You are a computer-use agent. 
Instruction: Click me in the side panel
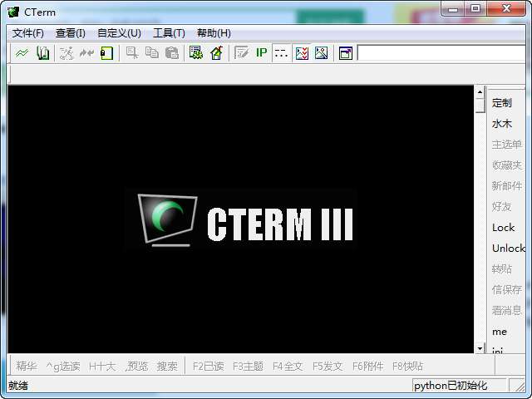click(500, 332)
